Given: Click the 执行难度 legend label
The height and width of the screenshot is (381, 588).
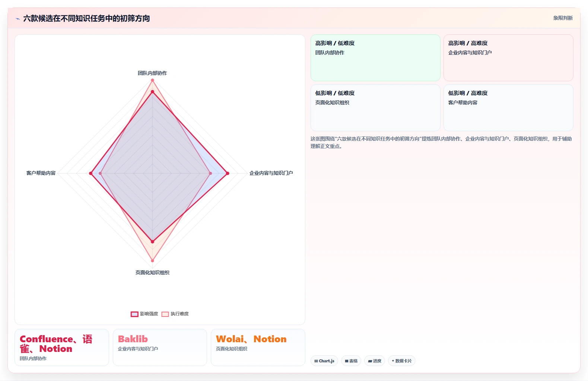Looking at the screenshot, I should pos(179,314).
